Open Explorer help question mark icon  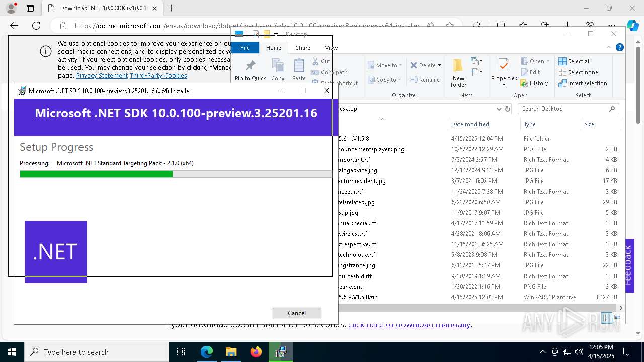(620, 47)
